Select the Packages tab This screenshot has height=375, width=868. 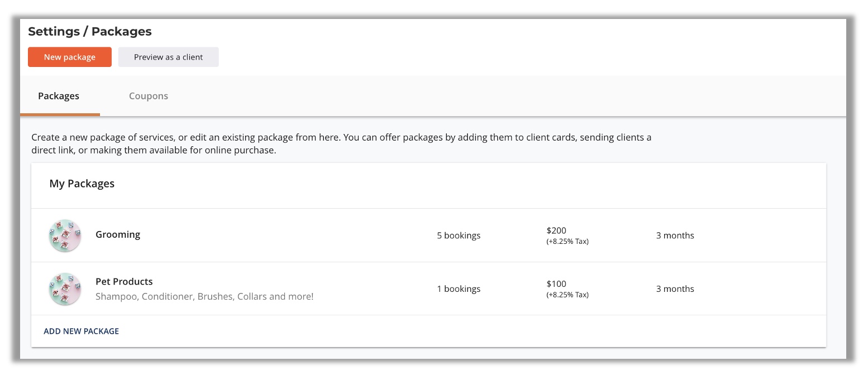pos(59,96)
